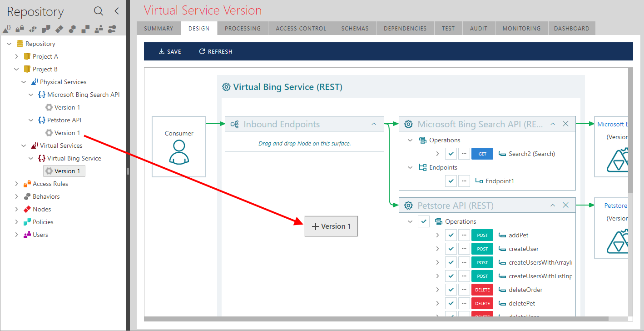644x331 pixels.
Task: Open the Petstore target service link
Action: [x=616, y=206]
